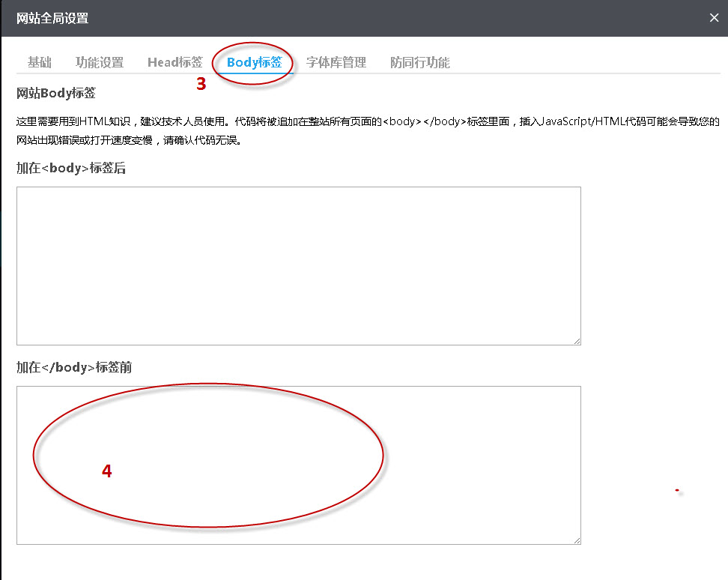
Task: Click the 加在</body>标签前 label
Action: point(74,368)
